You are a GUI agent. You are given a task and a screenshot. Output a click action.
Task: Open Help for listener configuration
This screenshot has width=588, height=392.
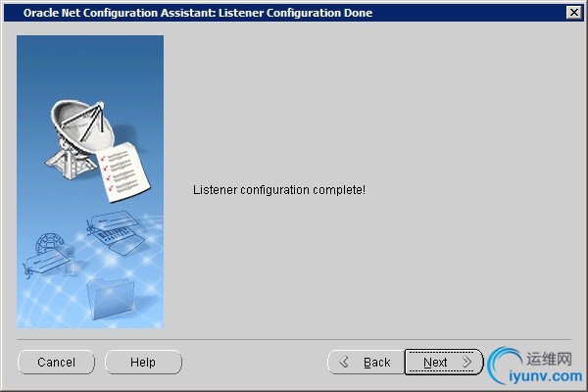(x=143, y=362)
